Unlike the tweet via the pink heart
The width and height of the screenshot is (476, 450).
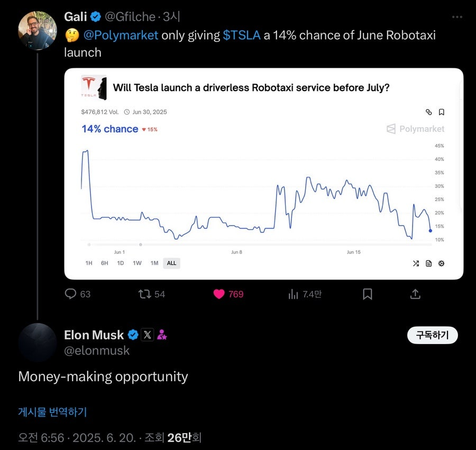pos(219,294)
